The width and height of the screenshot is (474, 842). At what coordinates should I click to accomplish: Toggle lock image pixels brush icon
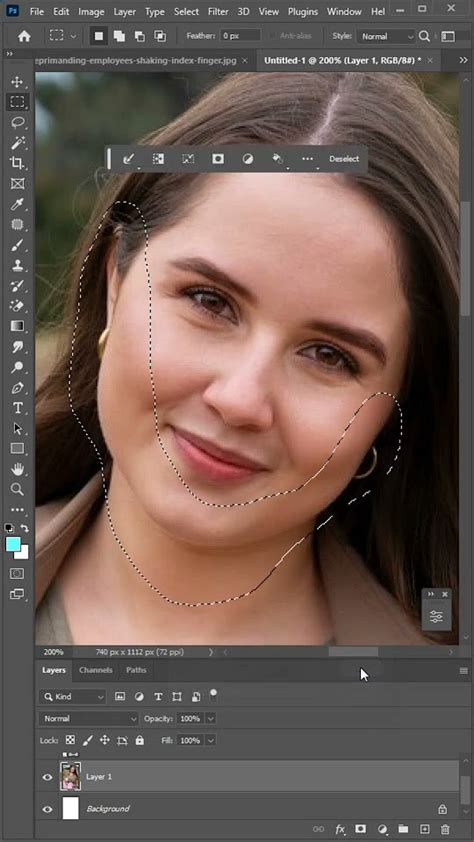[x=88, y=741]
